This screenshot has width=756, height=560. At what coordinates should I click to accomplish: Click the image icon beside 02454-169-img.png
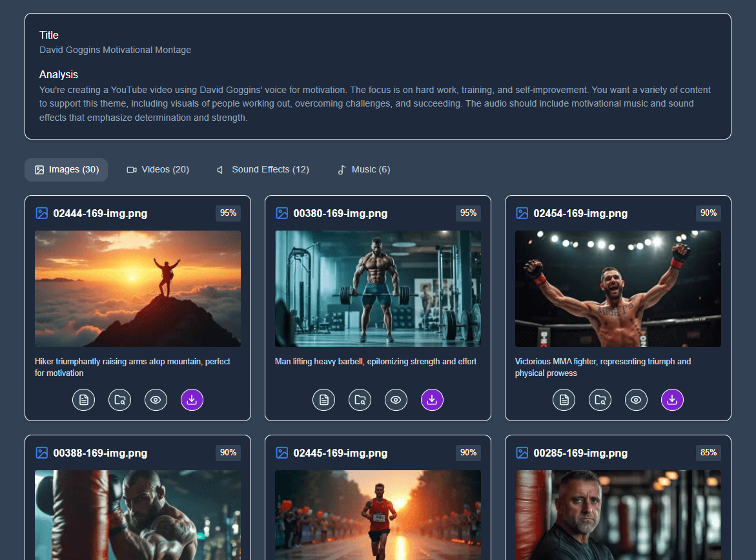pos(522,213)
